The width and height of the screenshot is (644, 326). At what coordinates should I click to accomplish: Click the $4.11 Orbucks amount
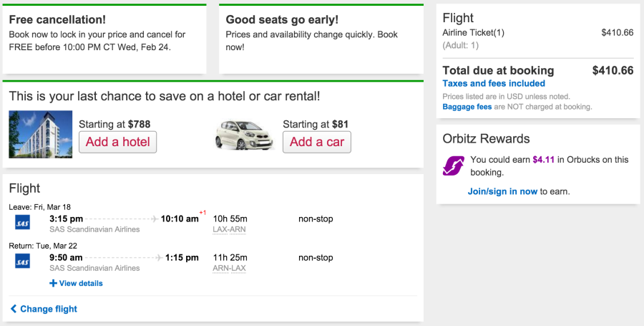[x=544, y=160]
